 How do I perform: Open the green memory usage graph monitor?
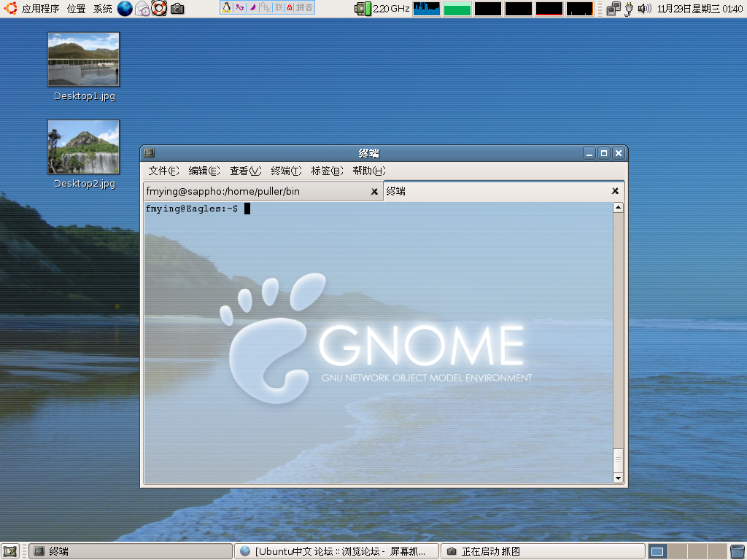click(457, 9)
